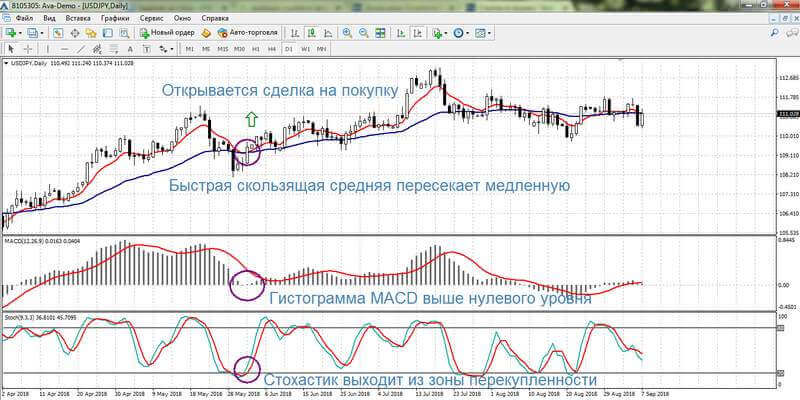The height and width of the screenshot is (400, 800).
Task: Select the Equidistant Channel tool
Action: pyautogui.click(x=97, y=49)
